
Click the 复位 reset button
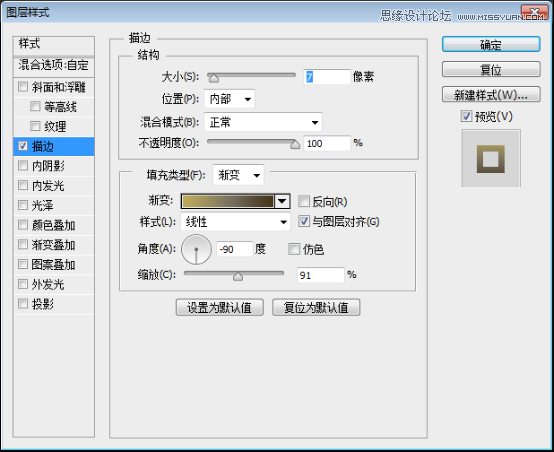click(x=491, y=69)
